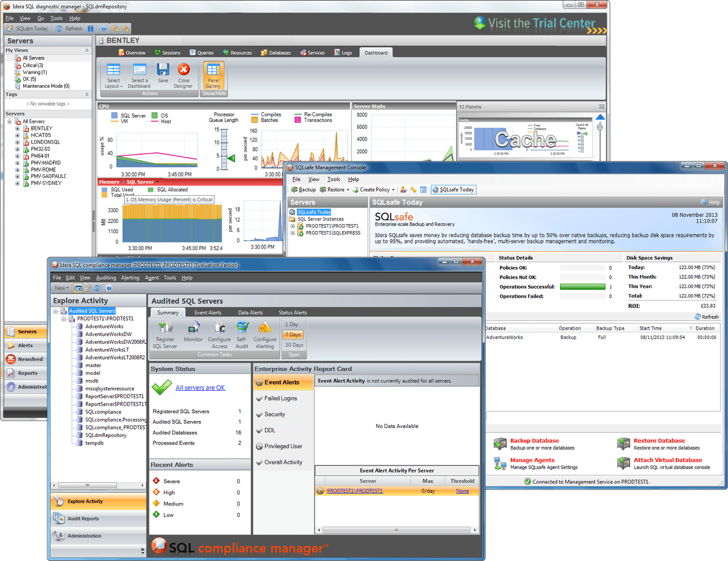
Task: Open the Queries tab
Action: (202, 53)
